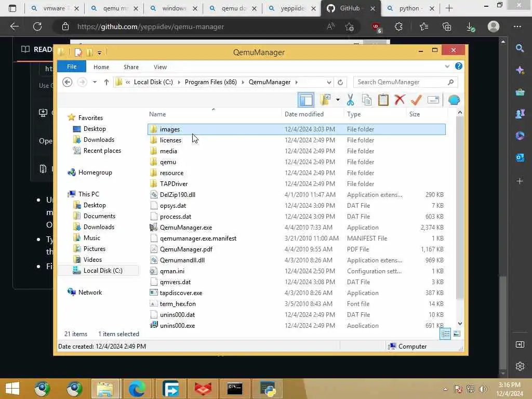Select the qemu folder
Viewport: 532px width, 399px height.
(297, 162)
